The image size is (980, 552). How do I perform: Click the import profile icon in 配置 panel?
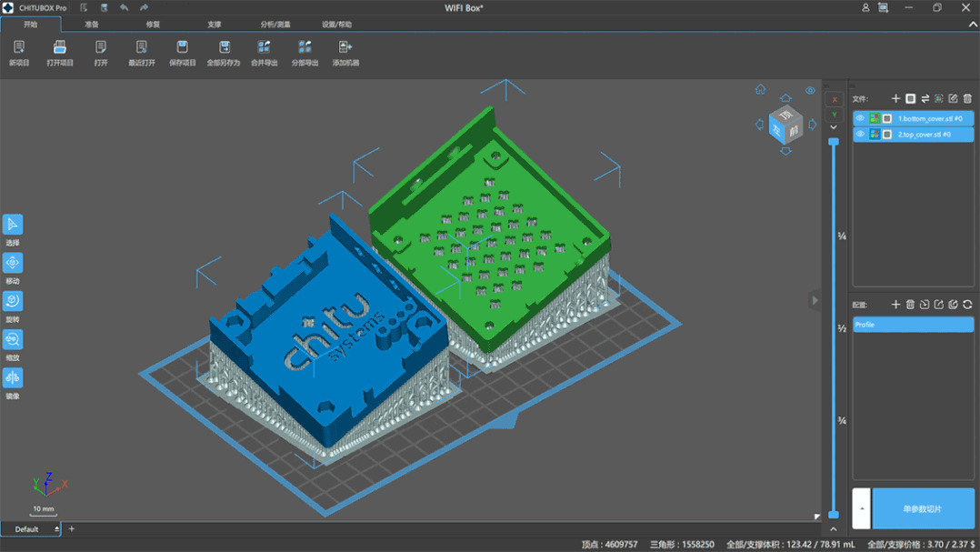(925, 305)
